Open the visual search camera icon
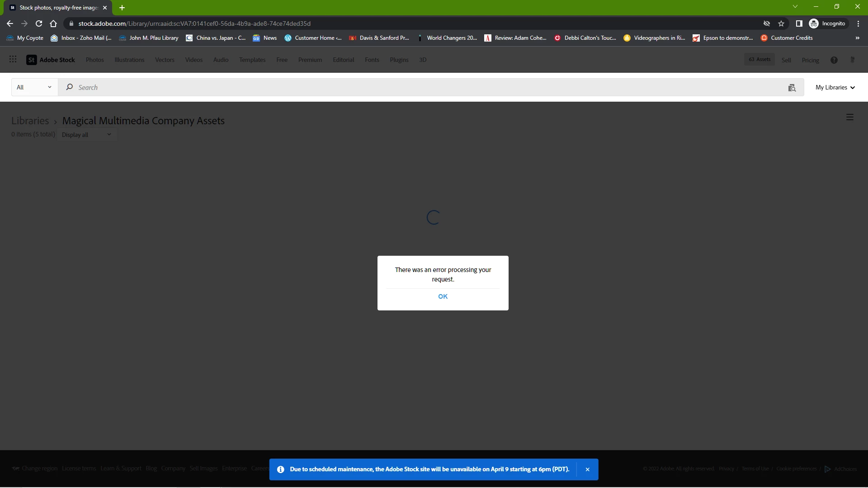 pos(792,88)
